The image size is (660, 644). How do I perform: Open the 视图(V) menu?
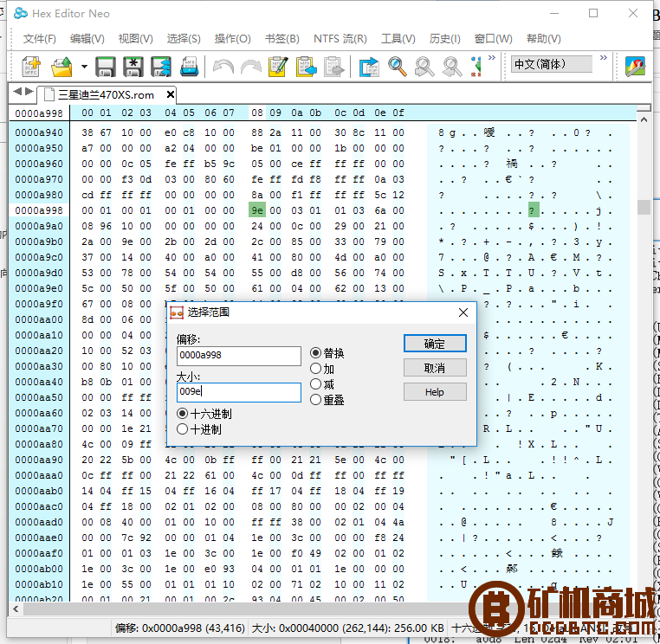point(135,39)
